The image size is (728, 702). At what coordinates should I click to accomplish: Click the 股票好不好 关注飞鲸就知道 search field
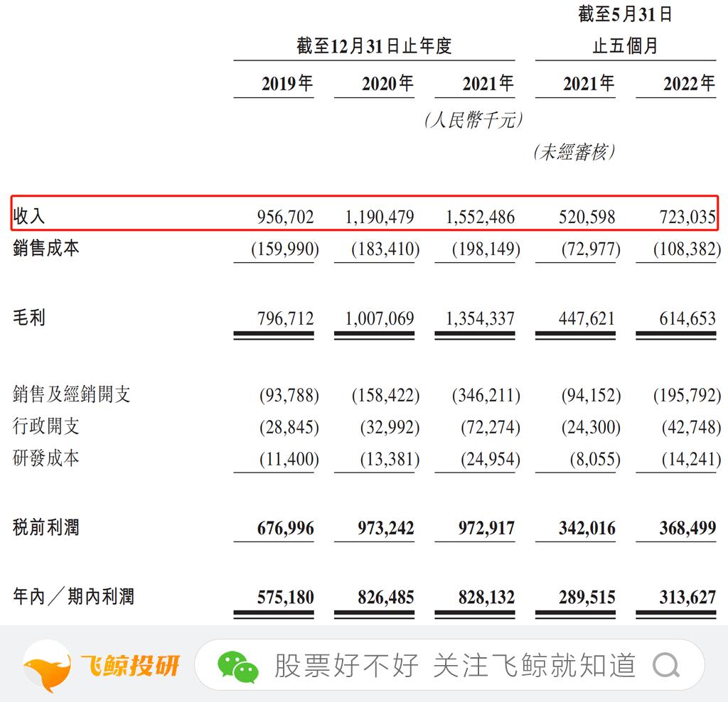click(449, 665)
